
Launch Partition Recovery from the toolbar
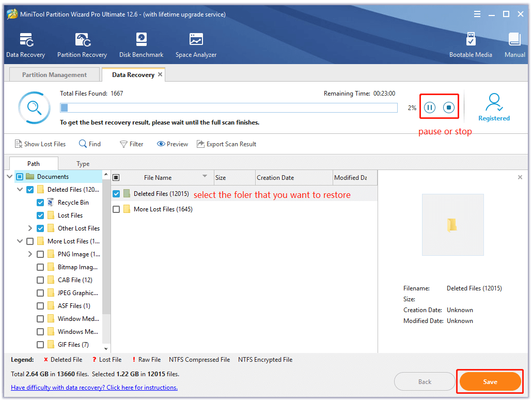click(x=82, y=40)
